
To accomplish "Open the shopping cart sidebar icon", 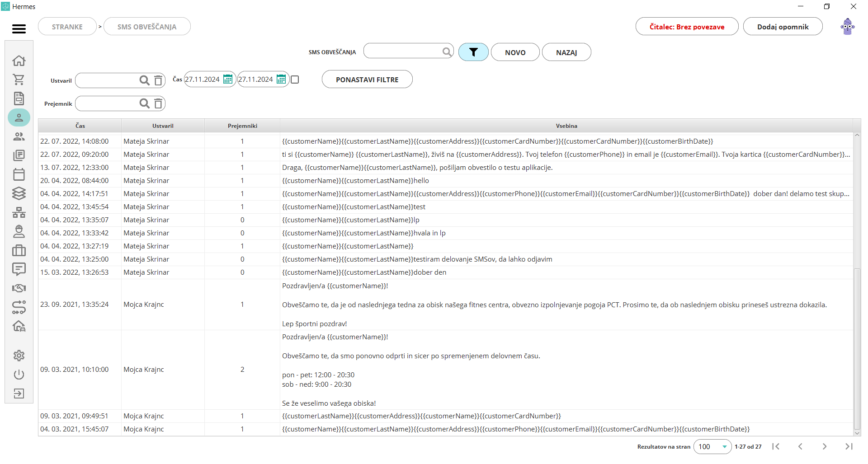I will point(19,80).
